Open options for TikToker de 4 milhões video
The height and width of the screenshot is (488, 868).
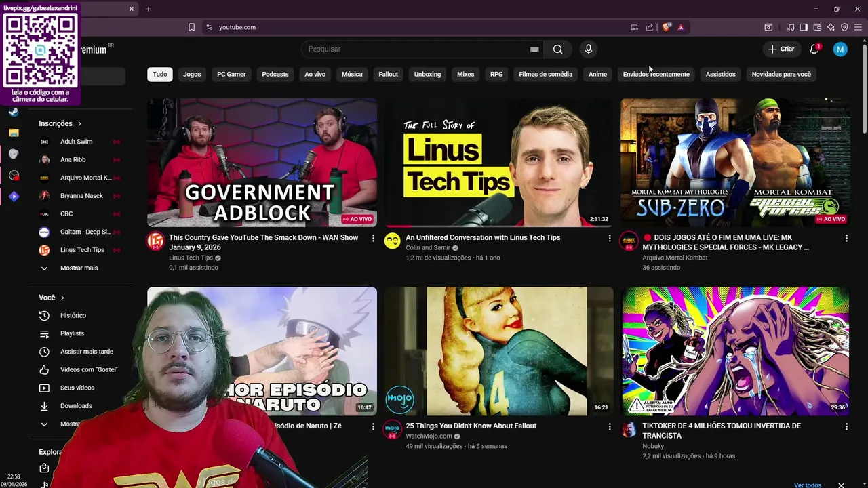click(846, 426)
